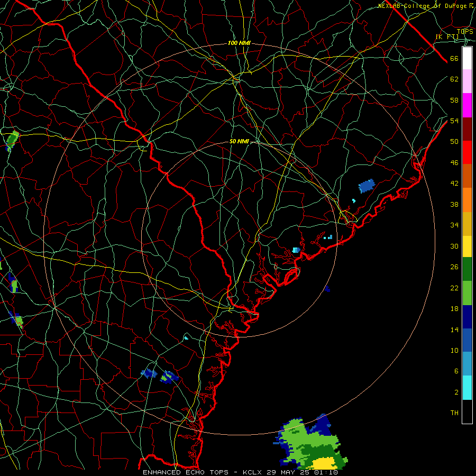This screenshot has height=476, width=476.
Task: Click the dark orange 42 kft legend swatch
Action: 467,176
